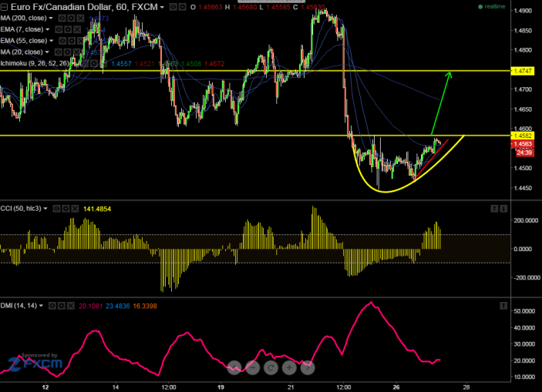Expand the CCI (50, hlc3) indicator menu
This screenshot has width=542, height=392.
click(x=45, y=209)
